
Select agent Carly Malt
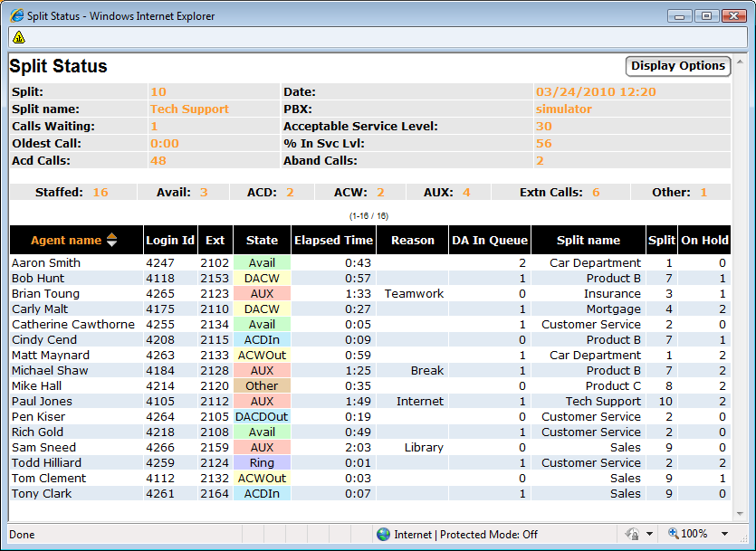pyautogui.click(x=40, y=309)
